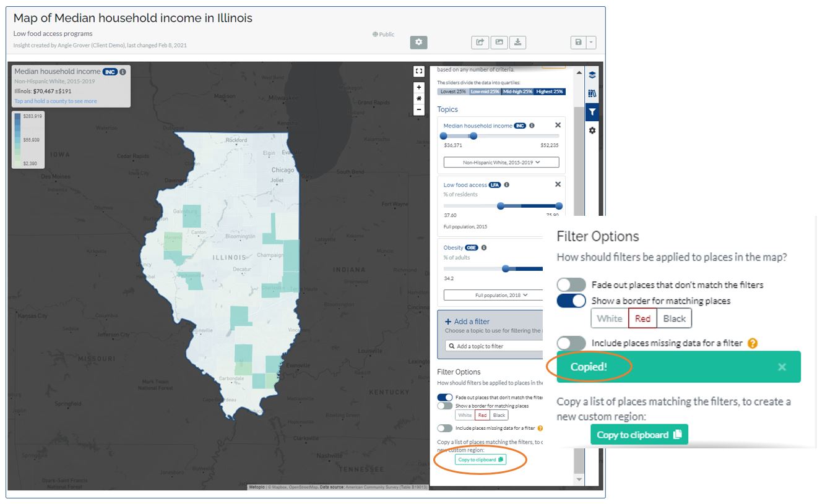Zoom in the map with plus button
Image resolution: width=825 pixels, height=504 pixels.
[419, 87]
